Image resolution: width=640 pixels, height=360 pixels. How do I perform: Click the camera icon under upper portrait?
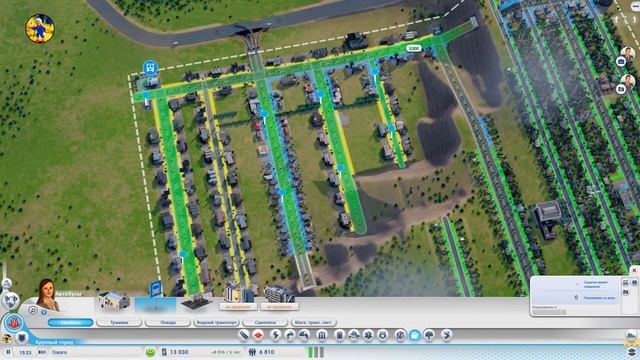[621, 62]
